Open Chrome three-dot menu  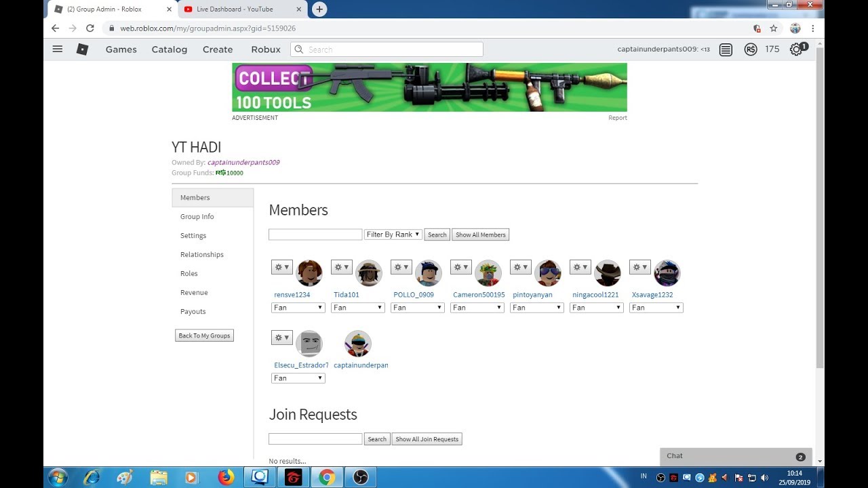tap(812, 28)
